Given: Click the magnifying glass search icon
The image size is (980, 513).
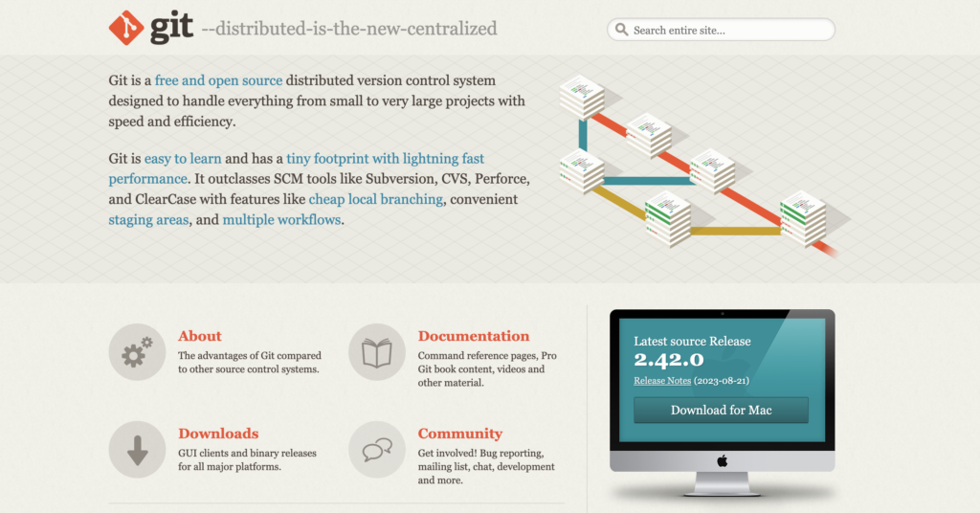Looking at the screenshot, I should (622, 30).
